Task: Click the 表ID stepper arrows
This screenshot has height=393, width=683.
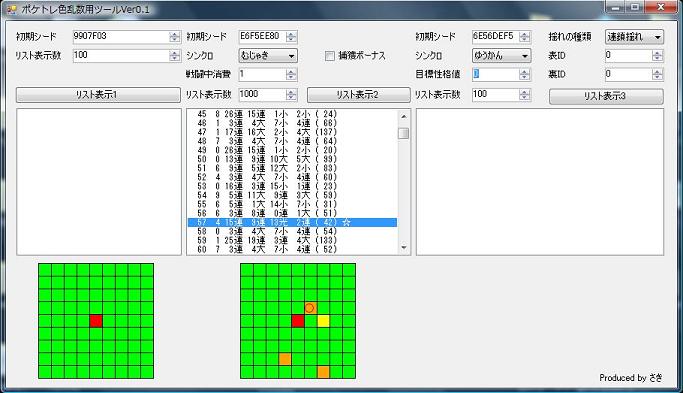Action: tap(658, 55)
